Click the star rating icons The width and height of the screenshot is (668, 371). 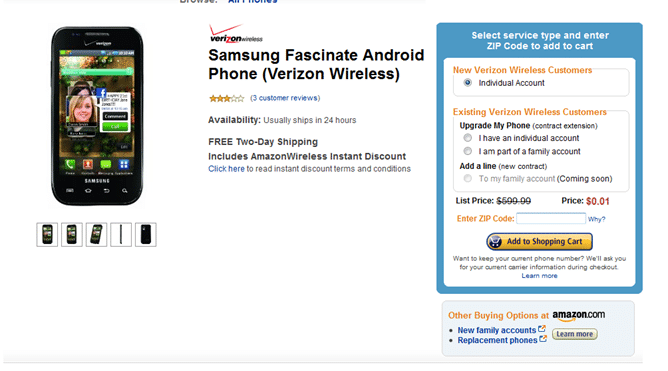pos(226,98)
